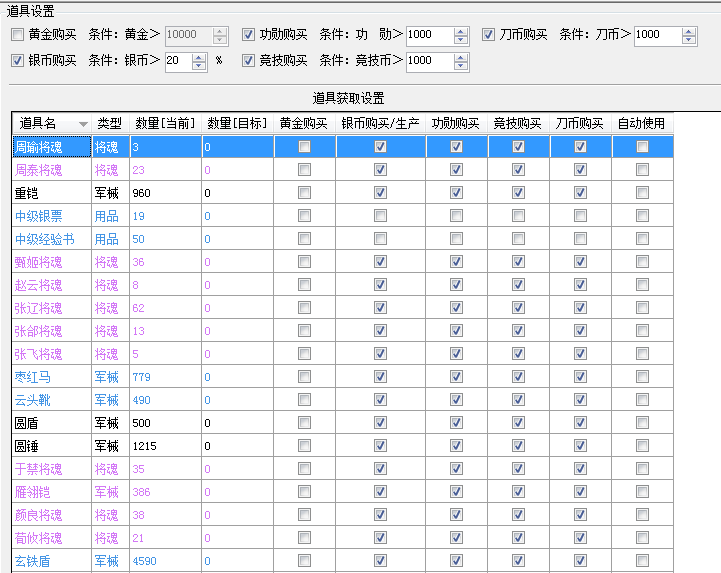Check 黄金购买 for 中级银票 row
Viewport: 721px width, 573px height.
coord(304,216)
